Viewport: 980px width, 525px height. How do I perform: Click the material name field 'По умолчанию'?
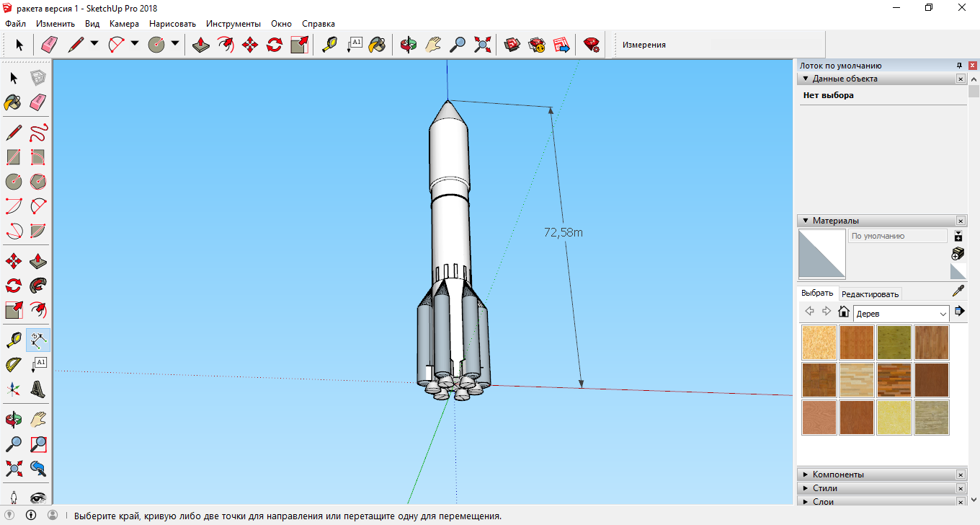(x=897, y=237)
